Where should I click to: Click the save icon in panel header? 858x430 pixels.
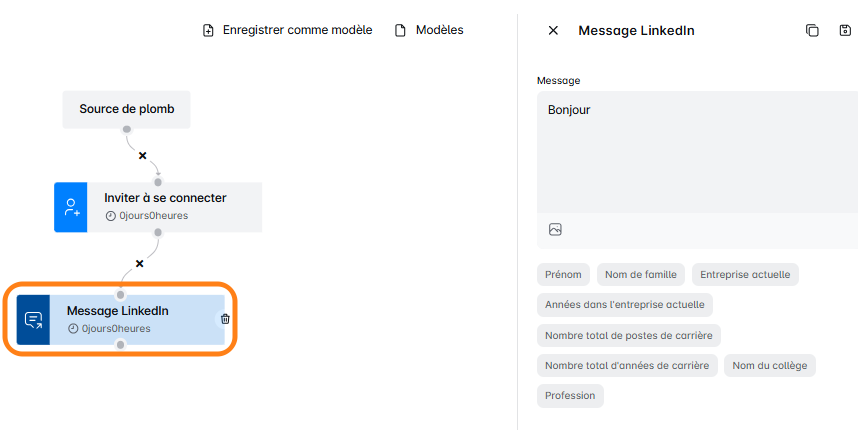tap(845, 31)
